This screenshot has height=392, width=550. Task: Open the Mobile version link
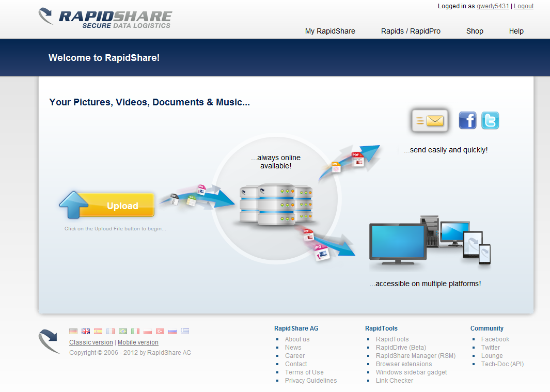click(138, 342)
